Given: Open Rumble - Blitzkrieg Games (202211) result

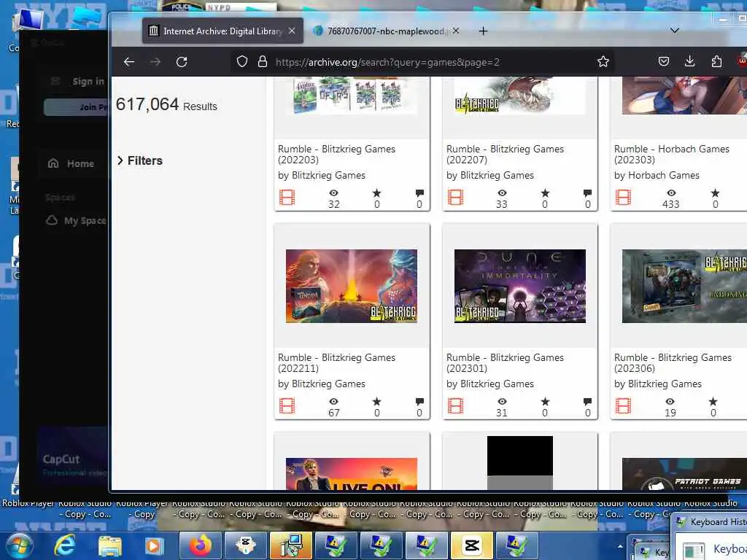Looking at the screenshot, I should (x=336, y=363).
